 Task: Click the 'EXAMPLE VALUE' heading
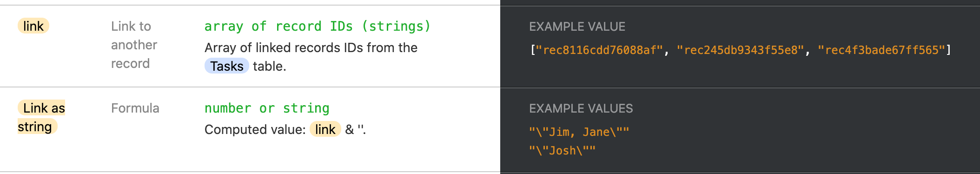[x=577, y=27]
